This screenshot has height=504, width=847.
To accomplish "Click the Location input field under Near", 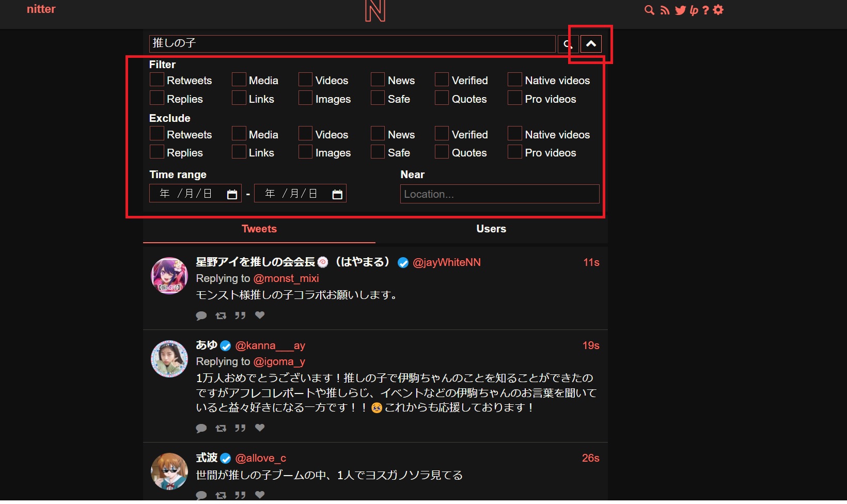I will 499,194.
